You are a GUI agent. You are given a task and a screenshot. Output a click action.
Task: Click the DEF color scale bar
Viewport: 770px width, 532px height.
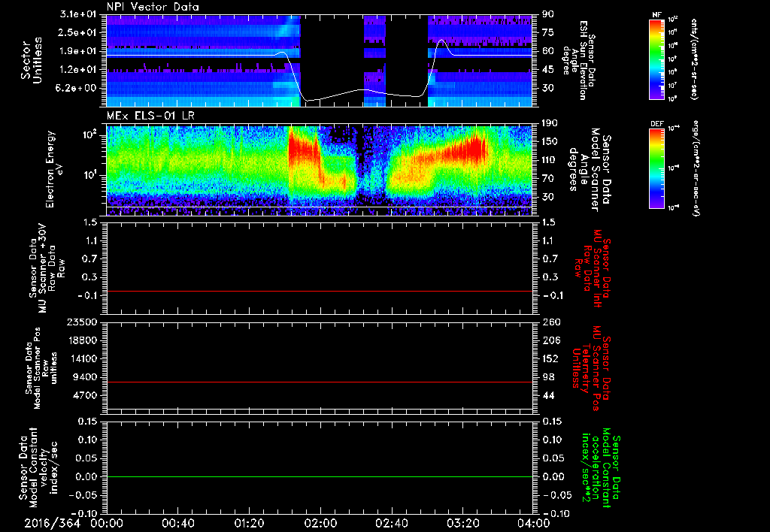[656, 168]
